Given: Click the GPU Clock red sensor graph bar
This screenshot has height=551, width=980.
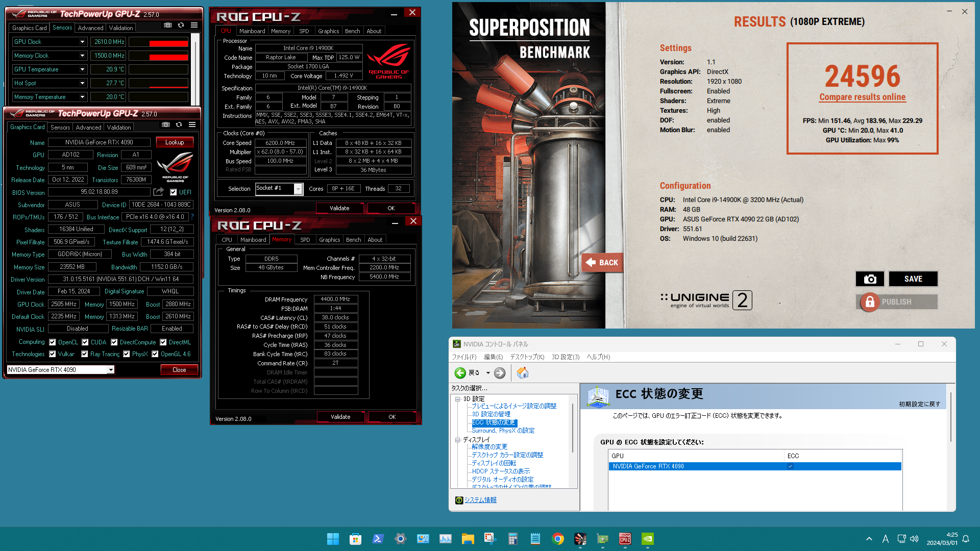Looking at the screenshot, I should 168,43.
